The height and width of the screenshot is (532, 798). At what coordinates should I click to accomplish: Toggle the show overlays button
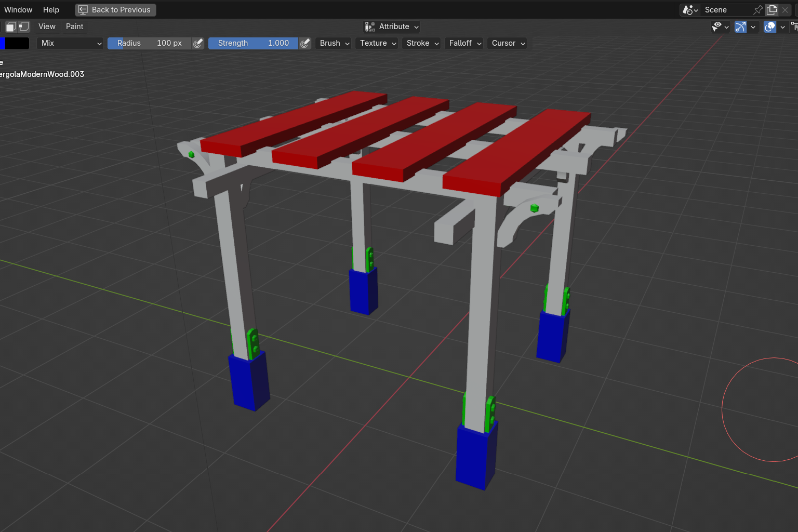pos(770,26)
